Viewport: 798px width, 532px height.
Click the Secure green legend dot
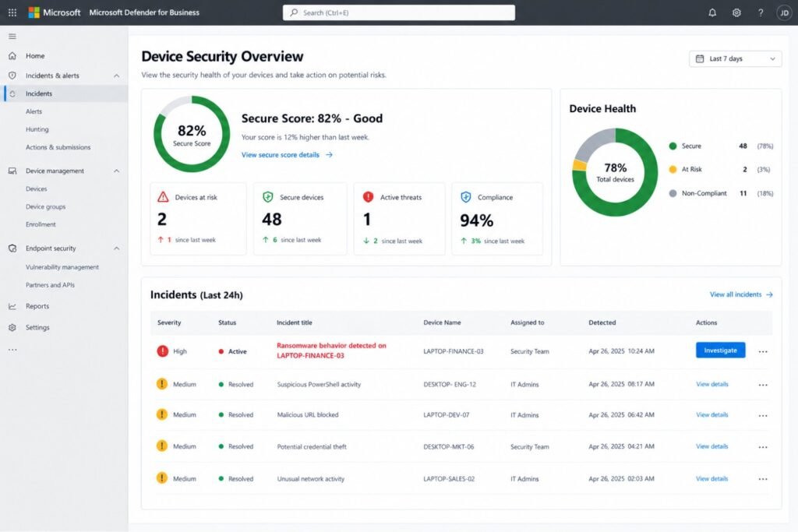(673, 146)
